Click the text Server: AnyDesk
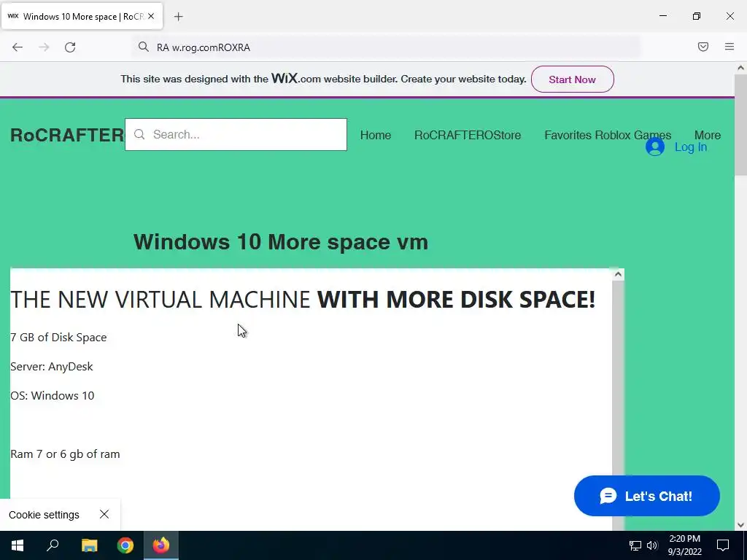The image size is (747, 560). click(x=52, y=366)
